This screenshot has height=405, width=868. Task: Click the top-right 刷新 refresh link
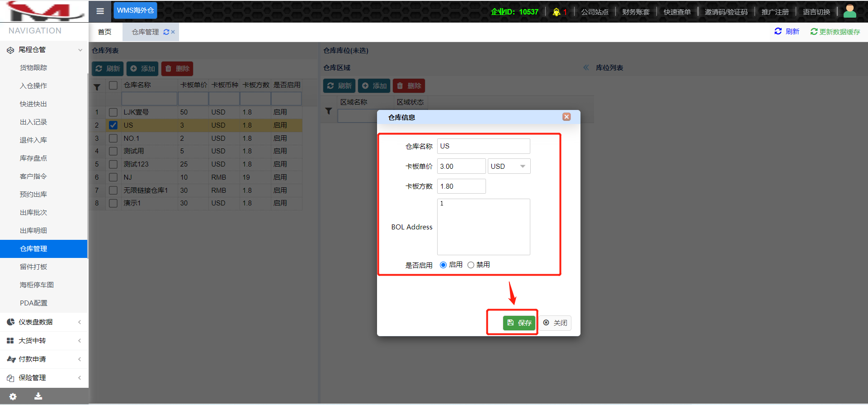click(x=787, y=32)
